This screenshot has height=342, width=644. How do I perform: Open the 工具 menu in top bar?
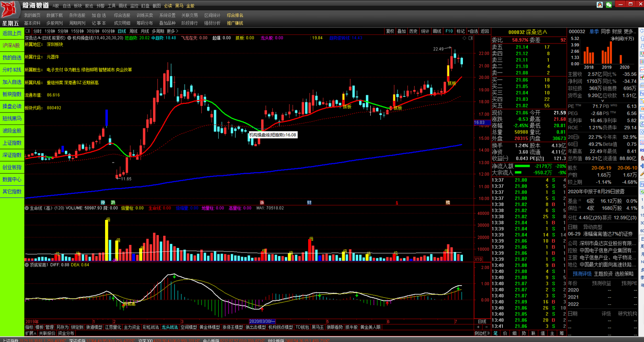coord(111,6)
